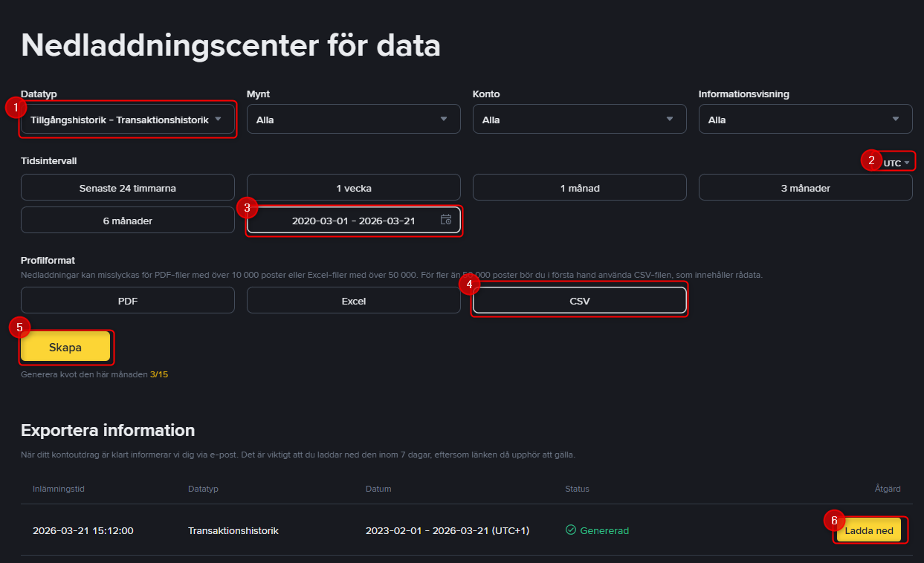Select the 6 månader time interval
The width and height of the screenshot is (924, 563).
click(127, 220)
